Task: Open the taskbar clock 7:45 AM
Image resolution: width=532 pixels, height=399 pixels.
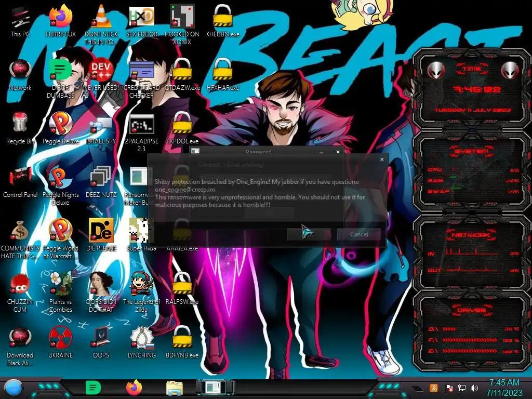Action: 504,388
